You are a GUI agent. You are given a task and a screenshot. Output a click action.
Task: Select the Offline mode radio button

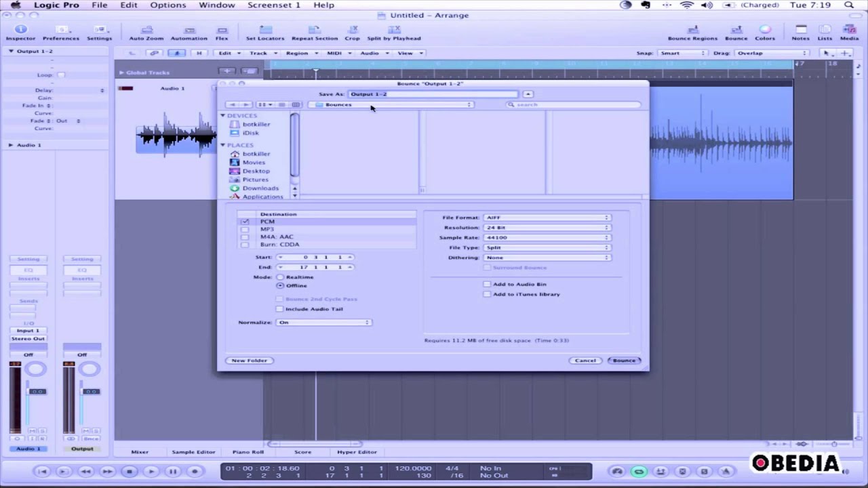280,285
